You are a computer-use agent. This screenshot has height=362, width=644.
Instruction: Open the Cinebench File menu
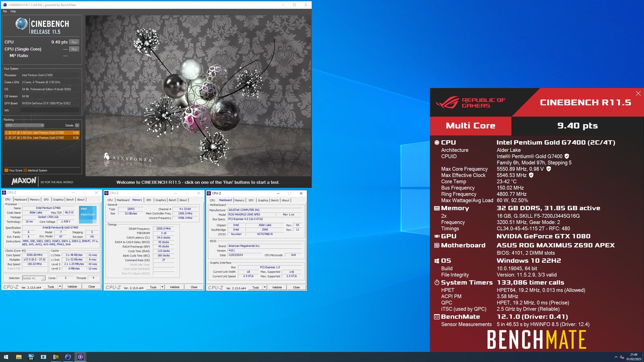[x=5, y=11]
